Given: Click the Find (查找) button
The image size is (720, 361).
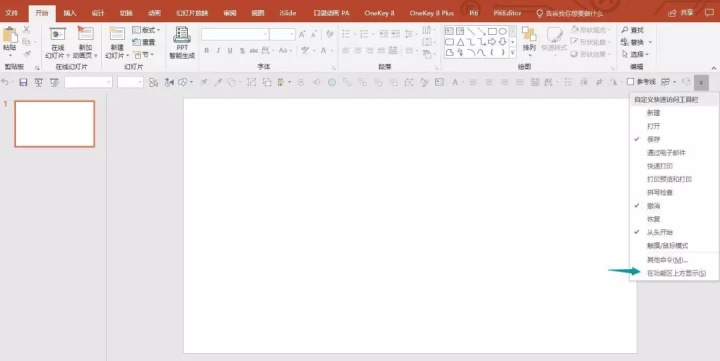Looking at the screenshot, I should click(x=633, y=30).
